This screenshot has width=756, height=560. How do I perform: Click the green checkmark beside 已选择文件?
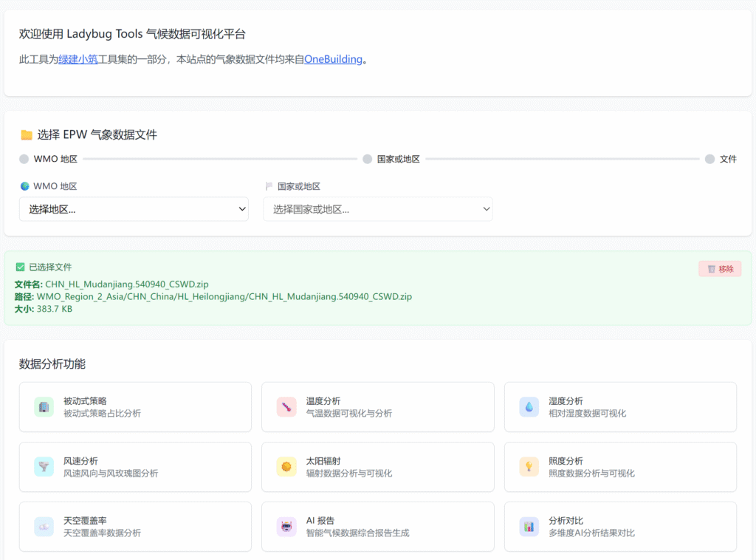click(21, 267)
